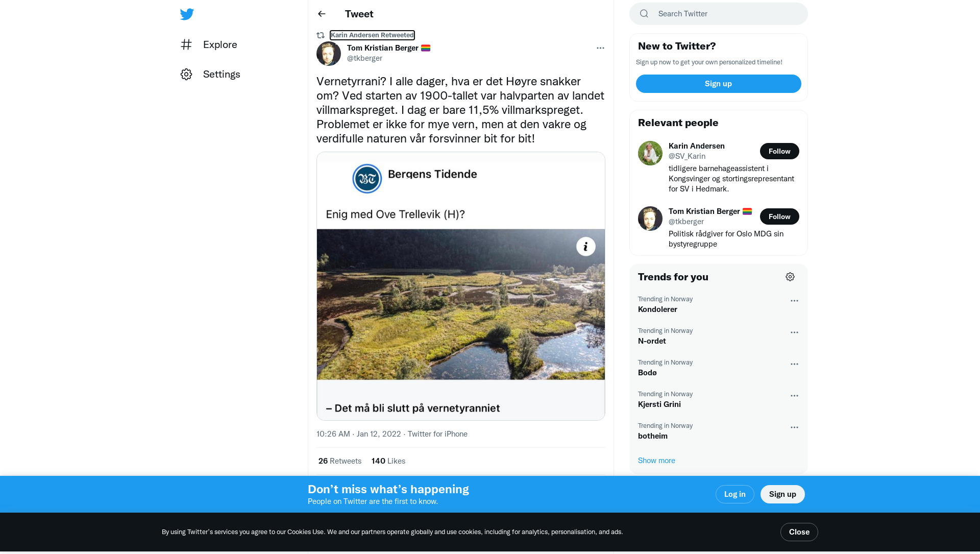
Task: Click the tweet text starting 'Vernetyrrani?'
Action: pos(460,110)
